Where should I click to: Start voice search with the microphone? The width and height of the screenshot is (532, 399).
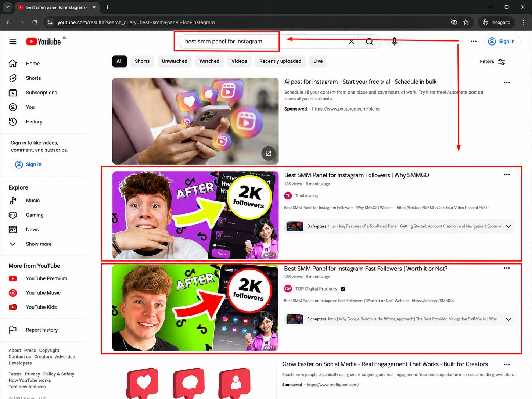point(394,42)
